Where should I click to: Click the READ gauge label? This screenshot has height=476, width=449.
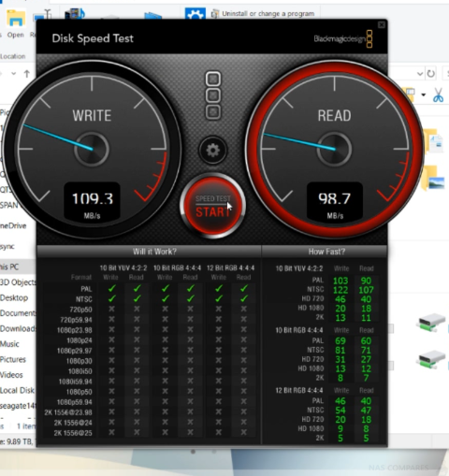[x=334, y=116]
